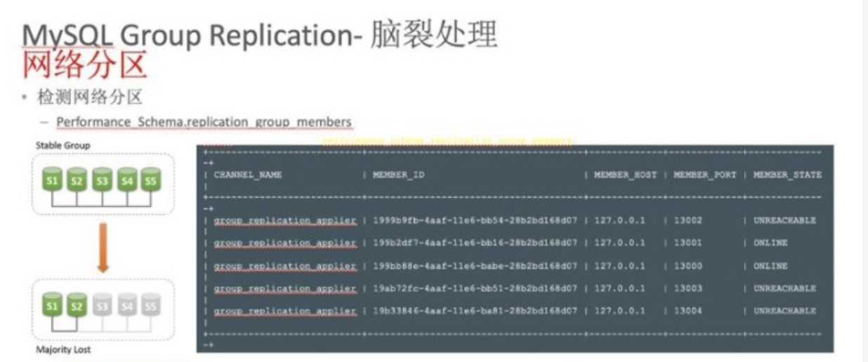Click the 'Majority Lost' label

63,349
